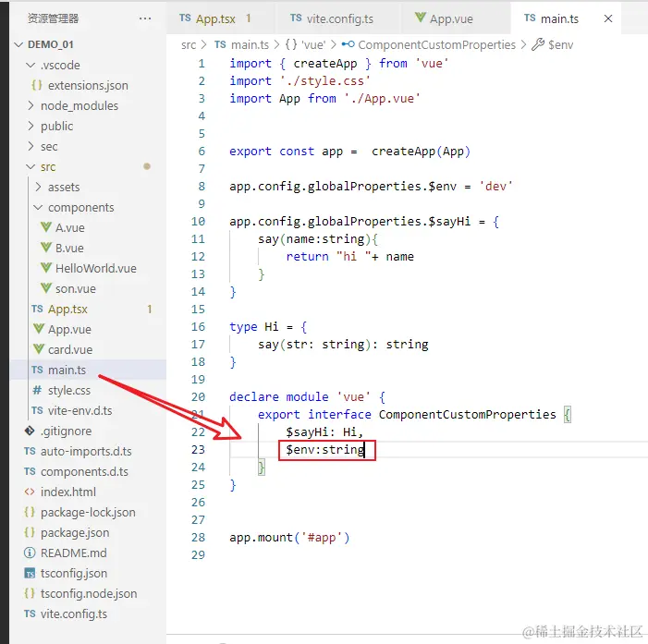This screenshot has width=648, height=644.
Task: Click 'return "hi "+ name' on line 12
Action: tap(349, 257)
